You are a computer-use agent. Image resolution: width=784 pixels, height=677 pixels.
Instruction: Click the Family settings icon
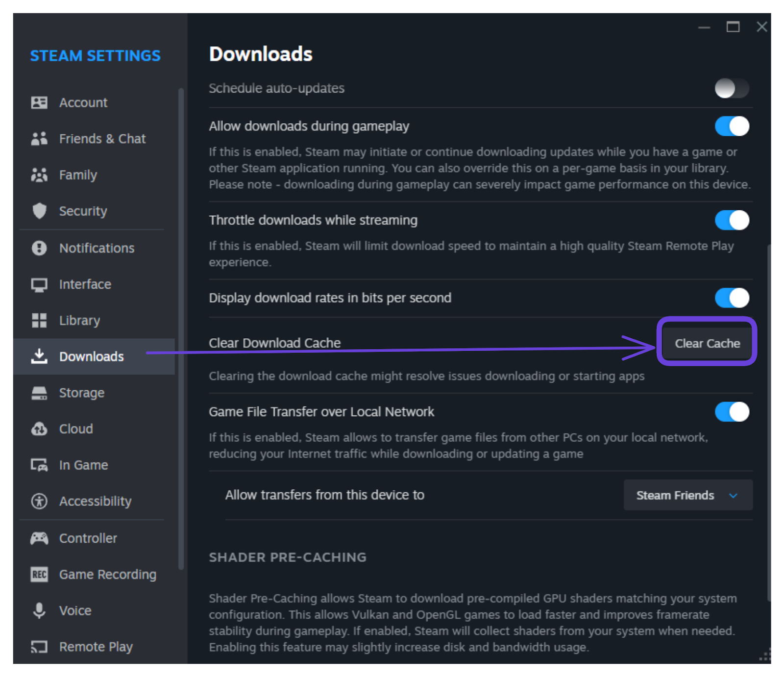[40, 175]
